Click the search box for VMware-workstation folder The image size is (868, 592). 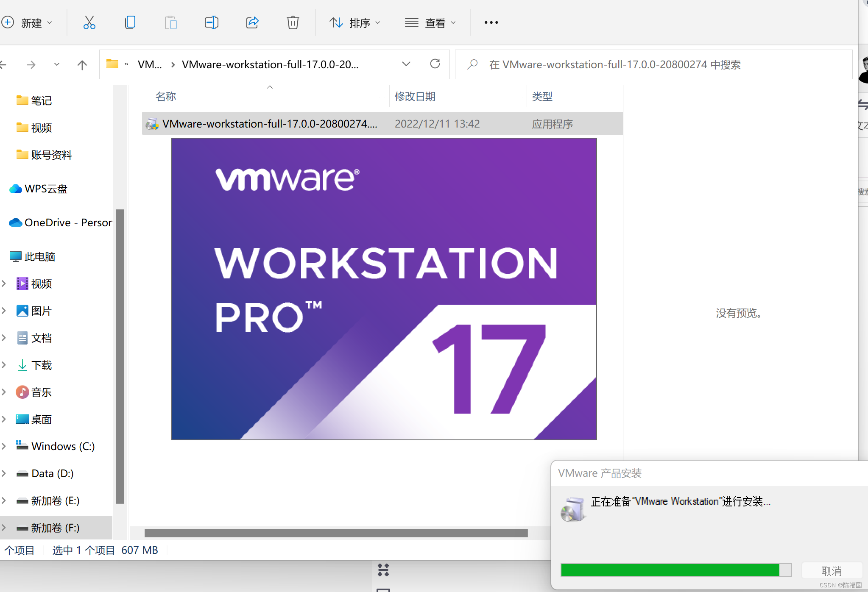click(x=653, y=64)
